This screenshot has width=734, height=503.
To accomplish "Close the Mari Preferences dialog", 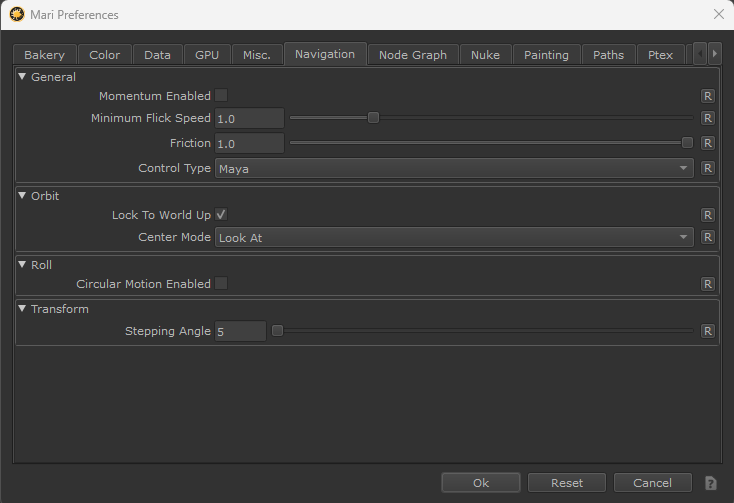I will (719, 15).
